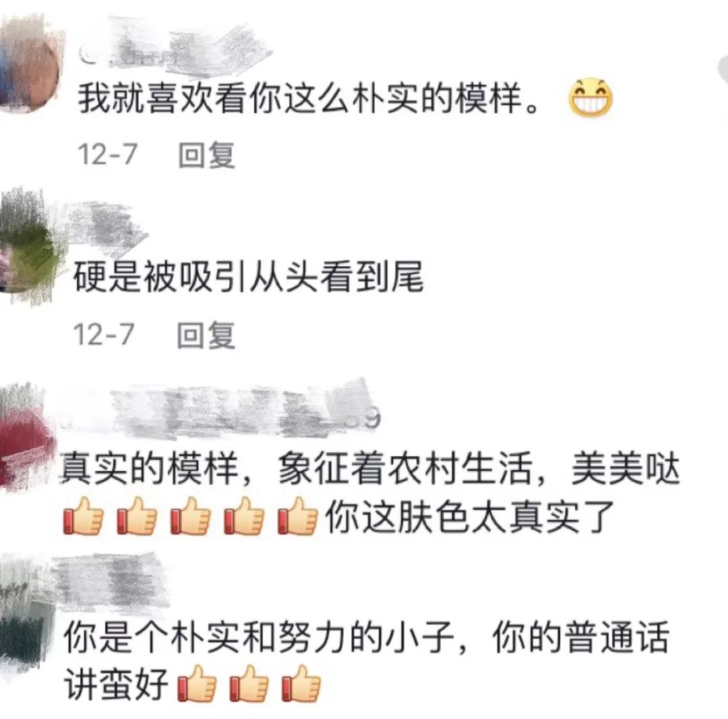Viewport: 728px width, 719px height.
Task: Click the last thumbs-up emoji before 你这肤色太真实了
Action: [x=298, y=516]
